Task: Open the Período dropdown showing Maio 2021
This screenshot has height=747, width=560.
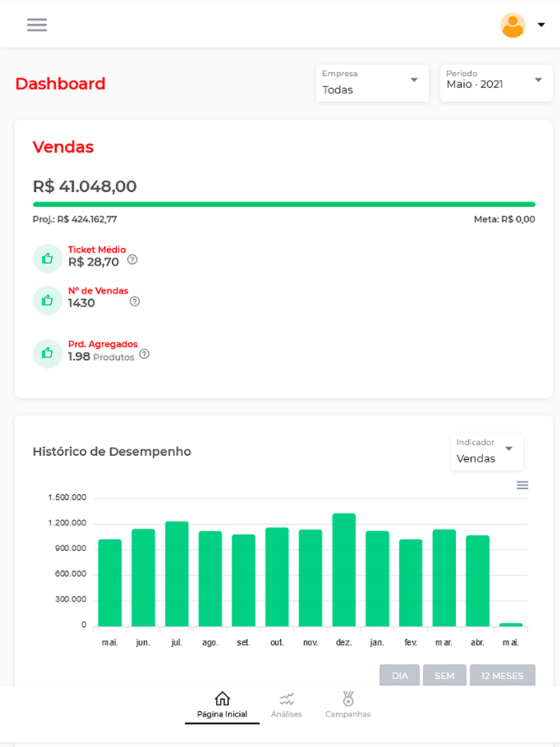Action: pyautogui.click(x=496, y=83)
